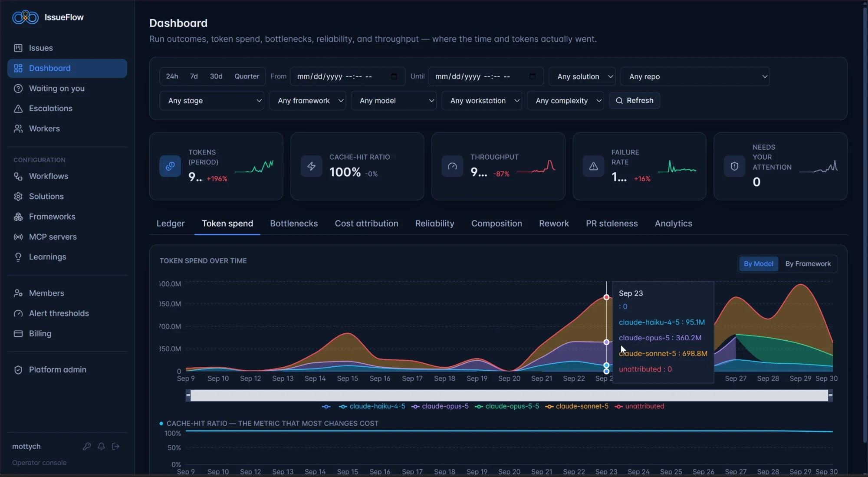
Task: Toggle claude-sonnet-5 legend series
Action: pos(577,407)
